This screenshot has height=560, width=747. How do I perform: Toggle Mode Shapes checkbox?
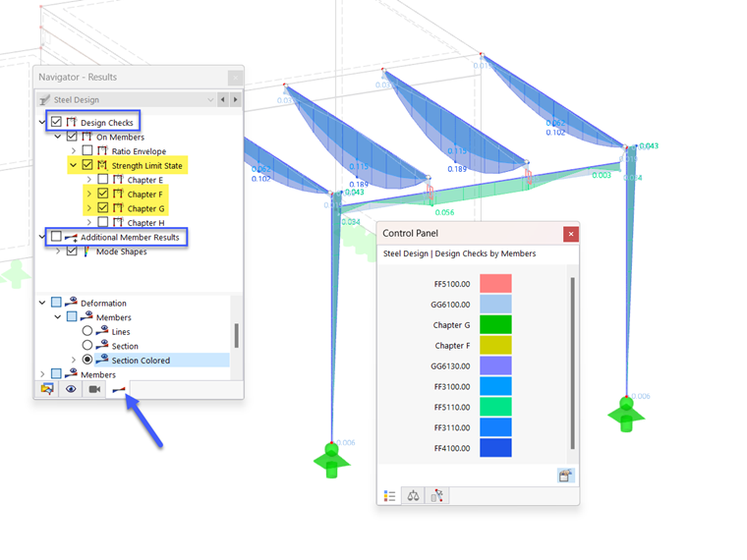point(72,251)
